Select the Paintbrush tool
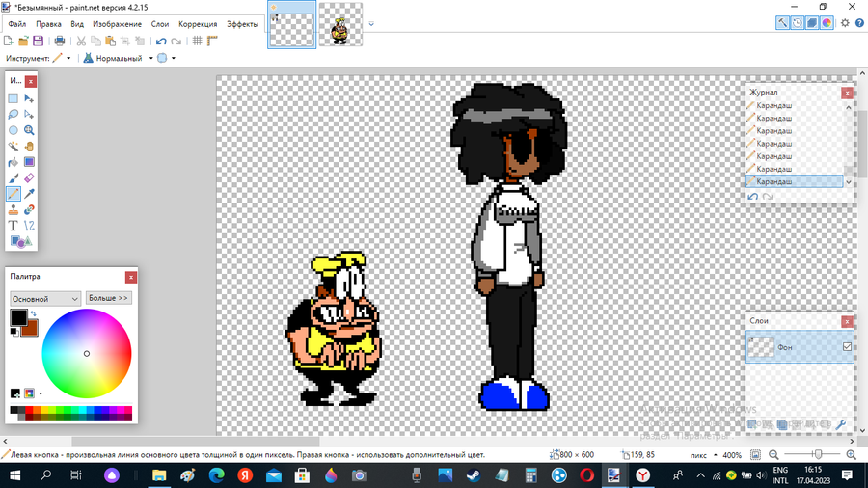Screen dimensions: 868x488 coord(14,178)
